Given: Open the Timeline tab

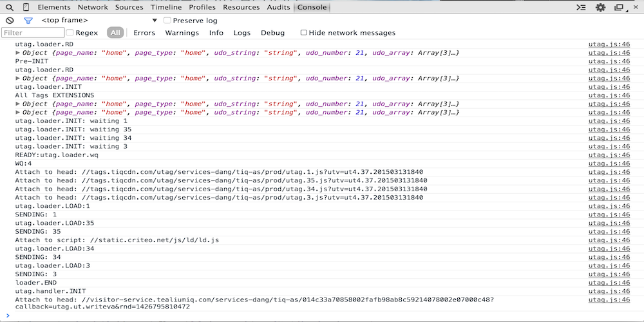Looking at the screenshot, I should coord(166,7).
